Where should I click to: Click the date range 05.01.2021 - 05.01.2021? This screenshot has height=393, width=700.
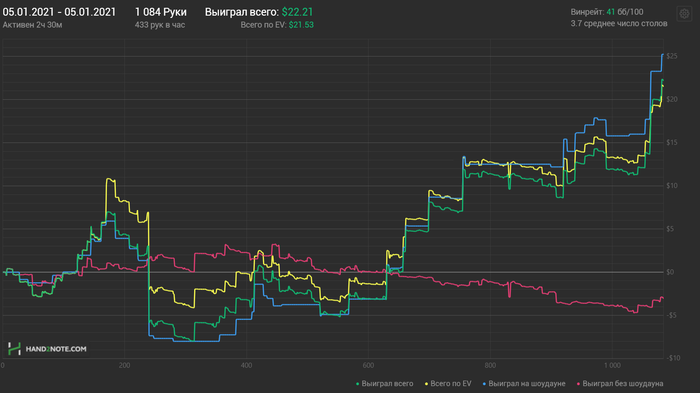(x=59, y=12)
